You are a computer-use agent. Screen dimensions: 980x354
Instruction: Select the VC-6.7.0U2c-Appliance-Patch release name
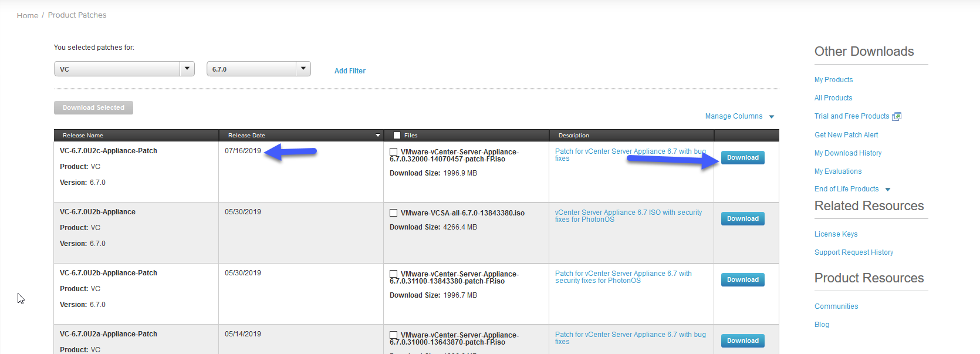pyautogui.click(x=109, y=151)
